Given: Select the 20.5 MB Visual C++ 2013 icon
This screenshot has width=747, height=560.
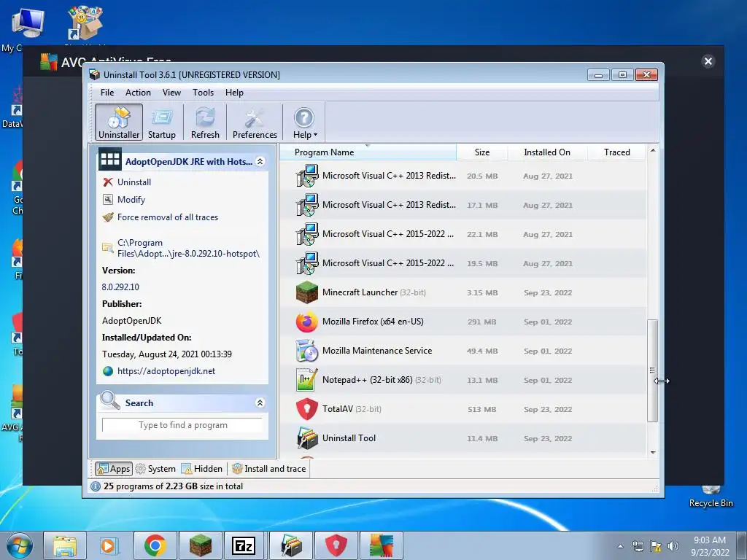Looking at the screenshot, I should click(x=307, y=176).
